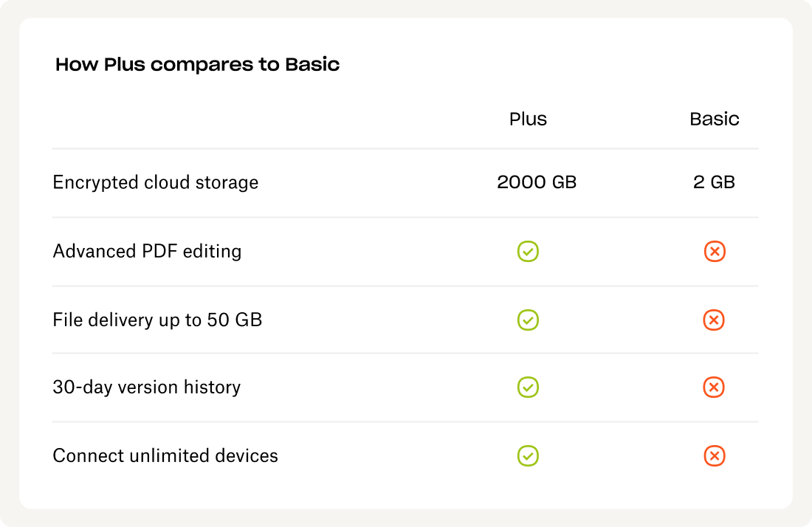The height and width of the screenshot is (527, 812).
Task: Click red X for Connect unlimited devices
Action: click(x=714, y=455)
